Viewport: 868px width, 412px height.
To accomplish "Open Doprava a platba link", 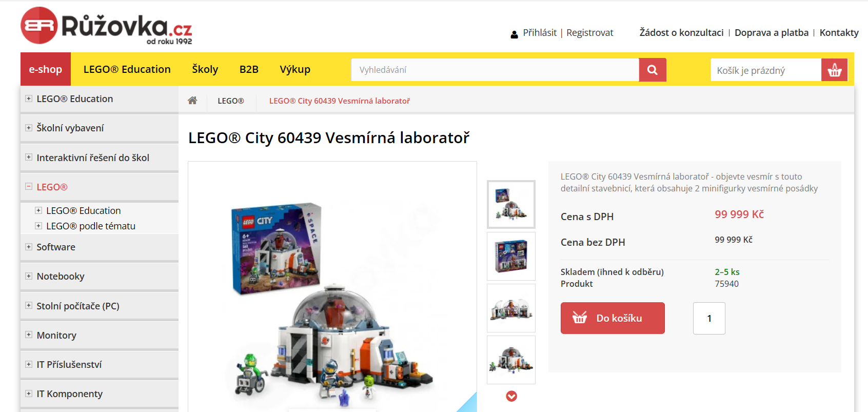I will [772, 33].
